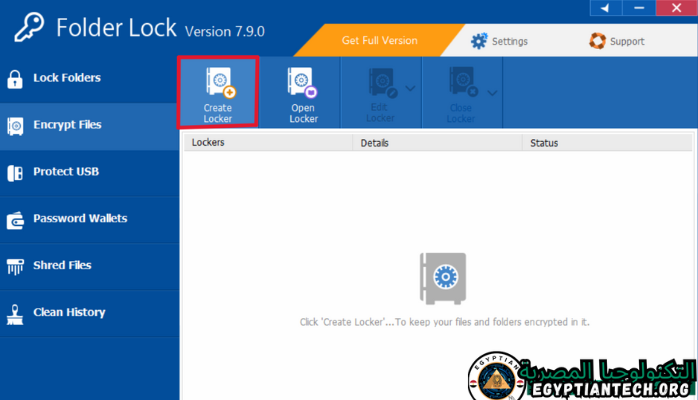
Task: Open Password Wallets from the sidebar
Action: pos(78,218)
